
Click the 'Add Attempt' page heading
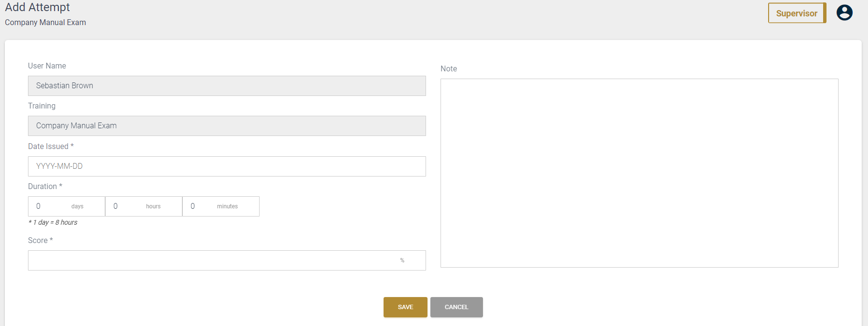[x=37, y=7]
